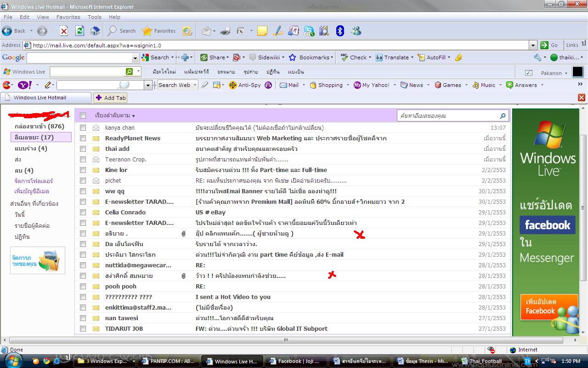This screenshot has height=368, width=588.
Task: Check the box for the kanya chan message
Action: [83, 128]
